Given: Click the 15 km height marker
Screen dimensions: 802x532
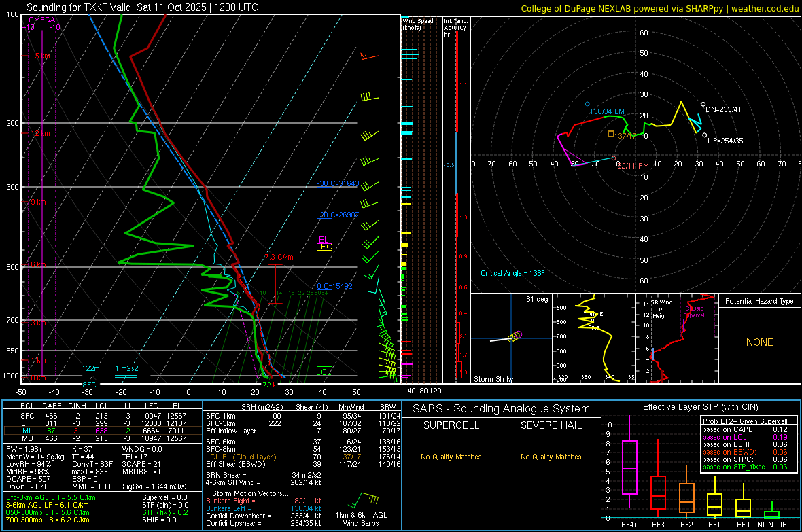Looking at the screenshot, I should coord(40,56).
